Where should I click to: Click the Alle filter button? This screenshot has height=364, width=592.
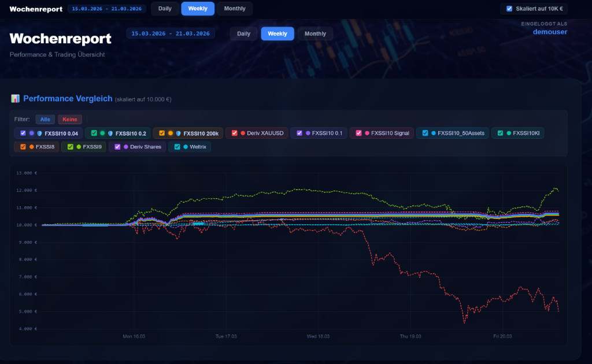pos(45,119)
